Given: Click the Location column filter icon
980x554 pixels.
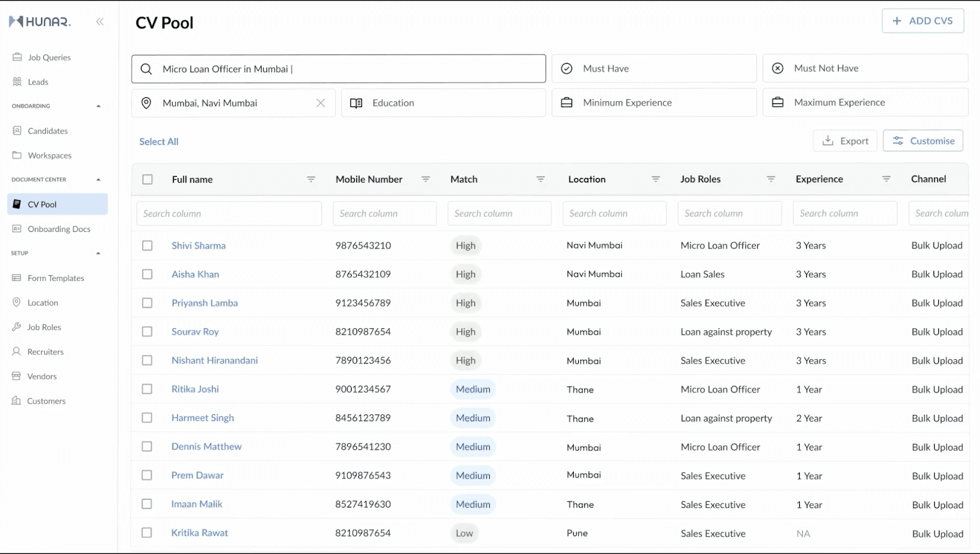Looking at the screenshot, I should (656, 179).
